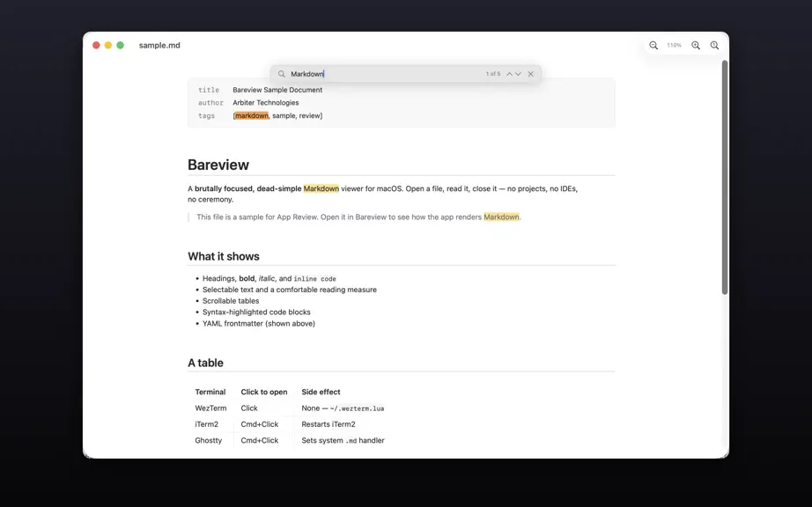Click the 110% zoom level label
Image resolution: width=812 pixels, height=507 pixels.
click(674, 46)
